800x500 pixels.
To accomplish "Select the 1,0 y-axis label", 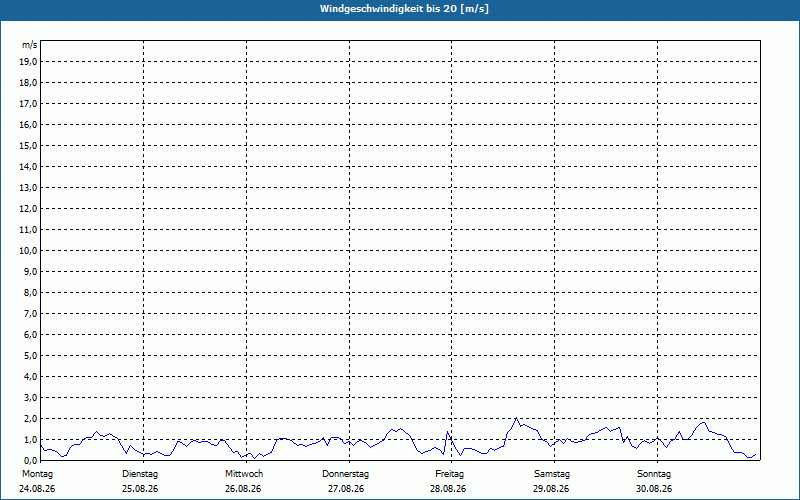I will (31, 439).
